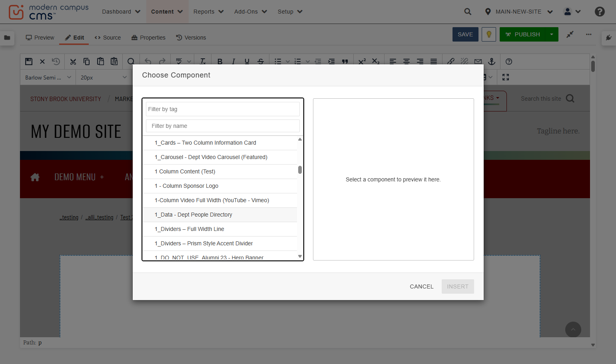Click the lightbulb page check icon
The width and height of the screenshot is (616, 364).
[489, 34]
